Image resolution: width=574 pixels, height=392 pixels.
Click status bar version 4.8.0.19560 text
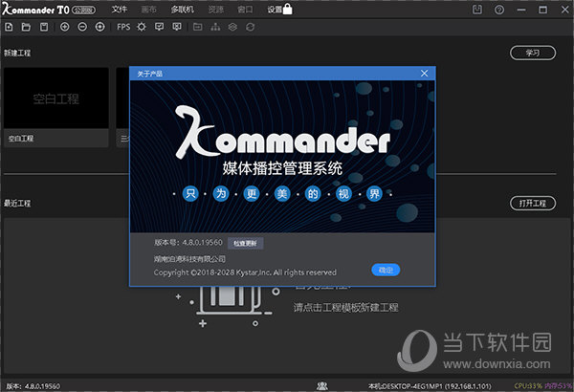point(33,386)
